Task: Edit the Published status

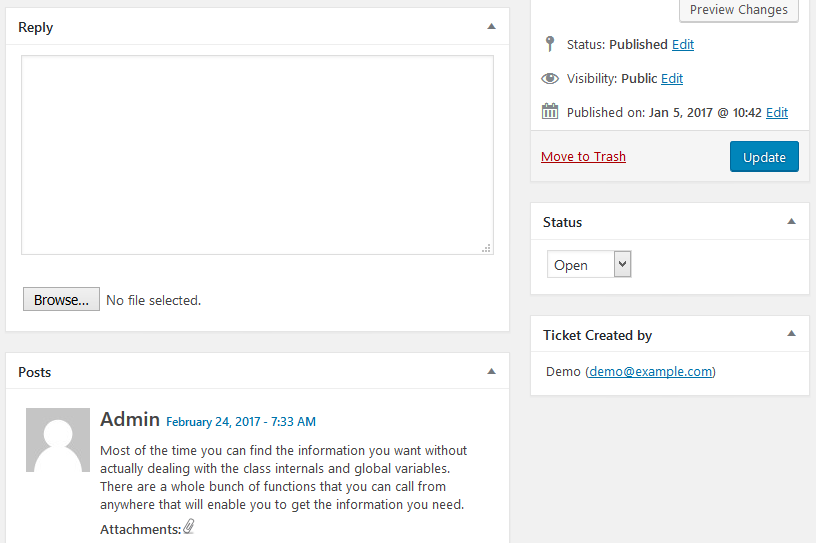Action: (683, 45)
